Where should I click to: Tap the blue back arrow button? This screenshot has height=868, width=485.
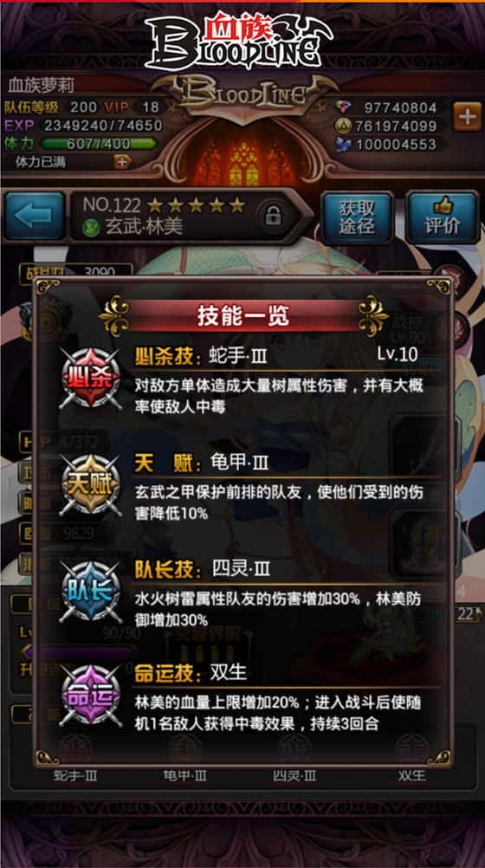pos(35,216)
